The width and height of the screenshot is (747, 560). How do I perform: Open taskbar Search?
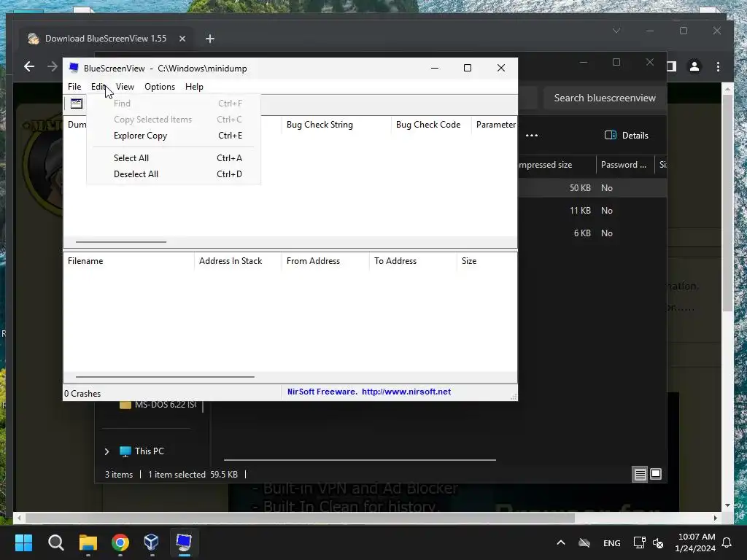click(x=55, y=542)
